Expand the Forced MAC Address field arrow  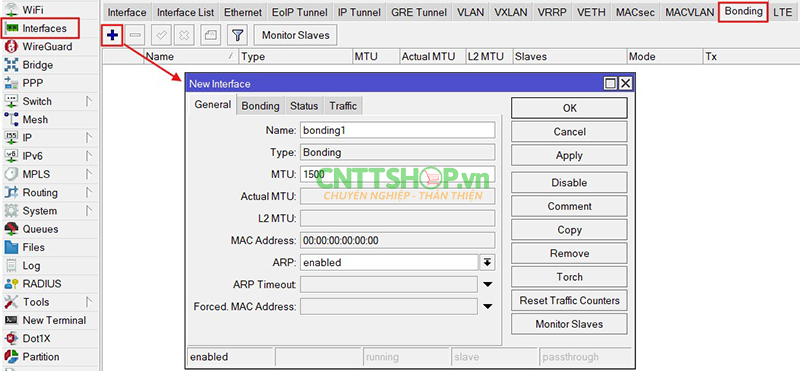[x=487, y=307]
